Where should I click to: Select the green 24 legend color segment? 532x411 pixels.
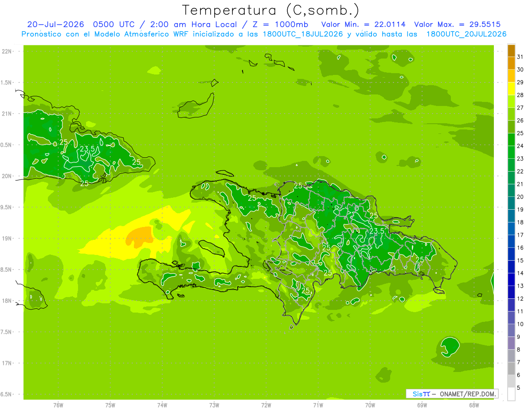pos(511,140)
